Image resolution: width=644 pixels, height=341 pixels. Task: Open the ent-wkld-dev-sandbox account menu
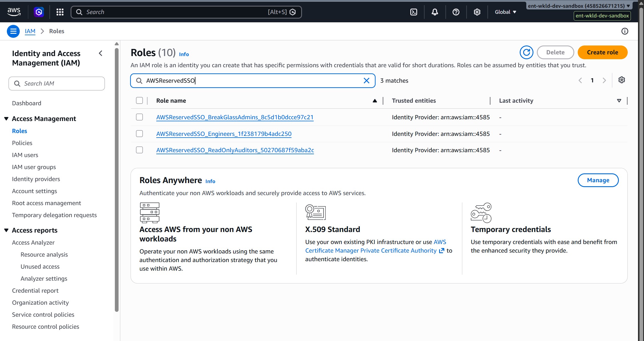(579, 6)
